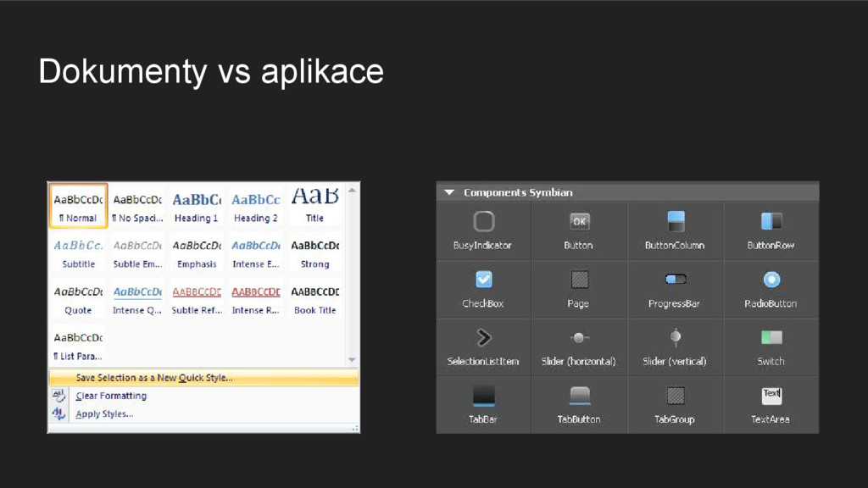Apply the Heading 2 style
This screenshot has width=868, height=488.
[256, 206]
